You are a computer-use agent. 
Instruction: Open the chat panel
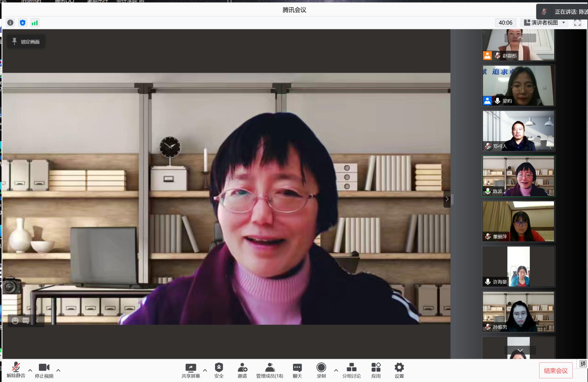pos(297,368)
